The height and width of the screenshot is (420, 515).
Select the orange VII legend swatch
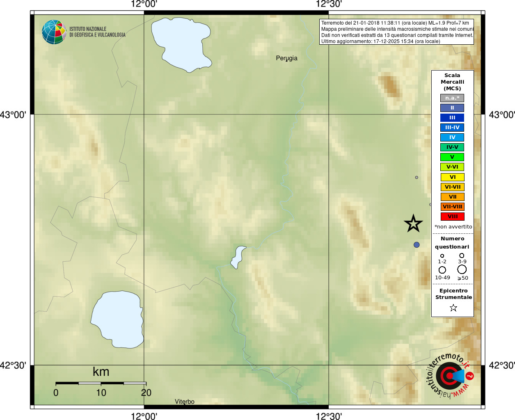tap(452, 197)
